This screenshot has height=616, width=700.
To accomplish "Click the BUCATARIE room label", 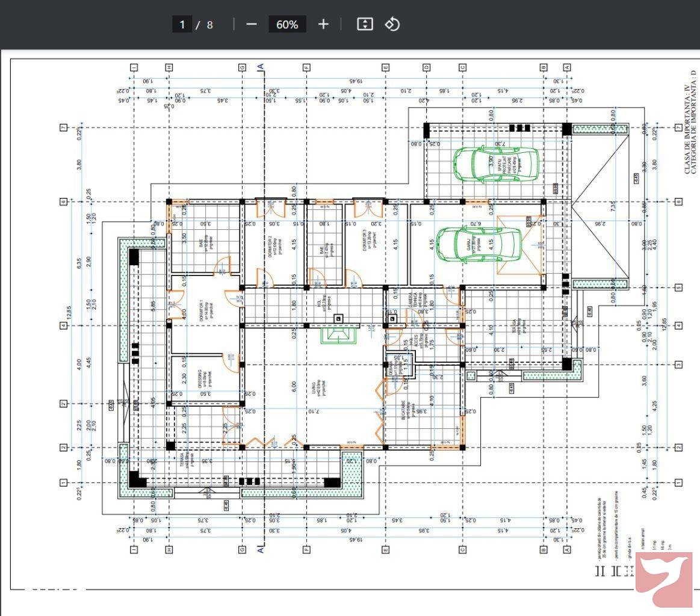I will (404, 410).
